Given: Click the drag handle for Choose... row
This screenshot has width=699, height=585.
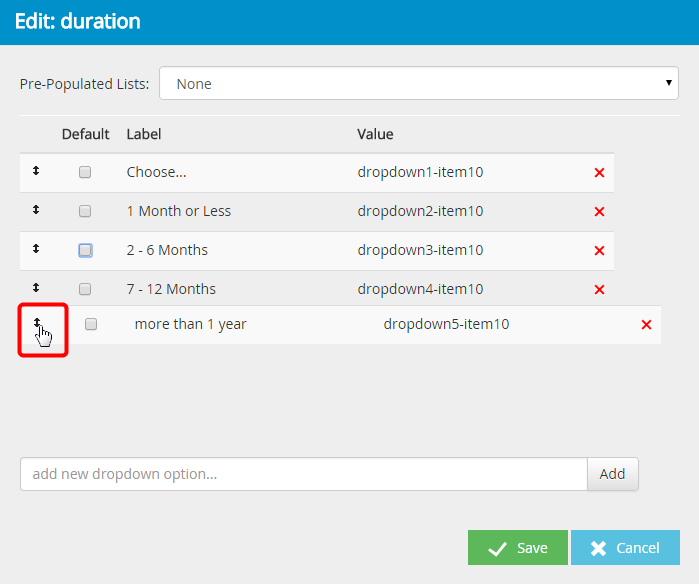Looking at the screenshot, I should click(x=36, y=172).
